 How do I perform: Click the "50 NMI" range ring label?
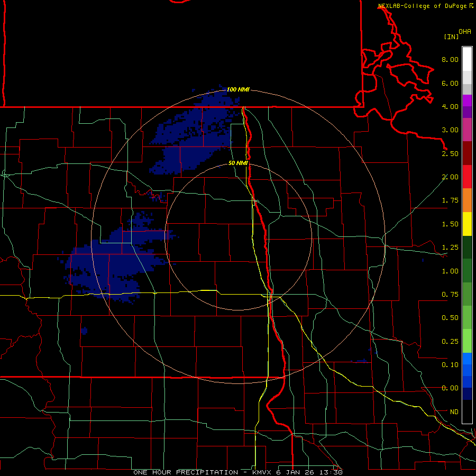(238, 163)
